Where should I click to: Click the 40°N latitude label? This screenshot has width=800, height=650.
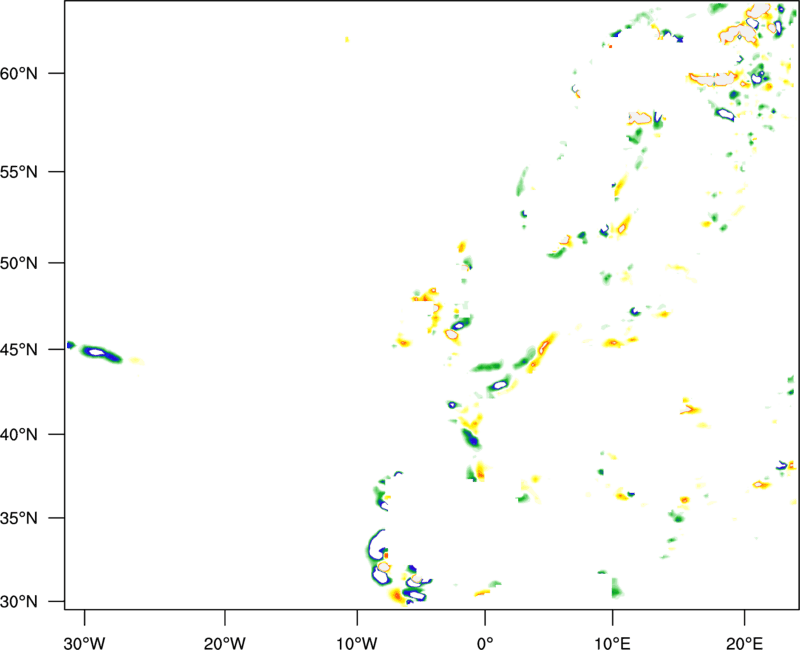[19, 435]
